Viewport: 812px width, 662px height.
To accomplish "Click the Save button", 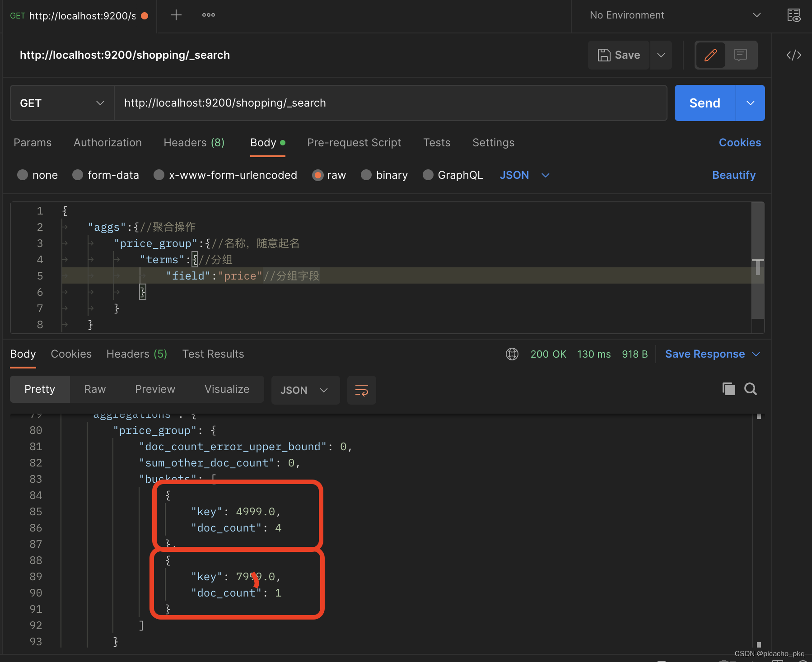I will click(618, 55).
